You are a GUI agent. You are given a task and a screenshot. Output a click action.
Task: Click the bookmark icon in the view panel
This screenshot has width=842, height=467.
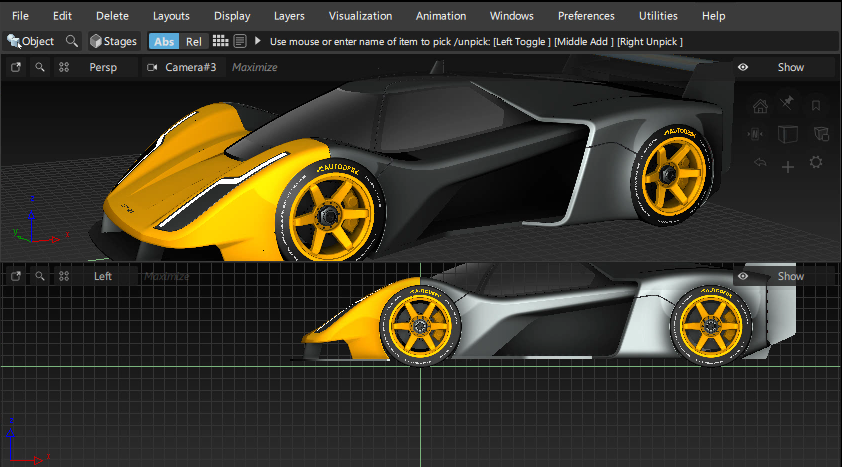click(816, 106)
